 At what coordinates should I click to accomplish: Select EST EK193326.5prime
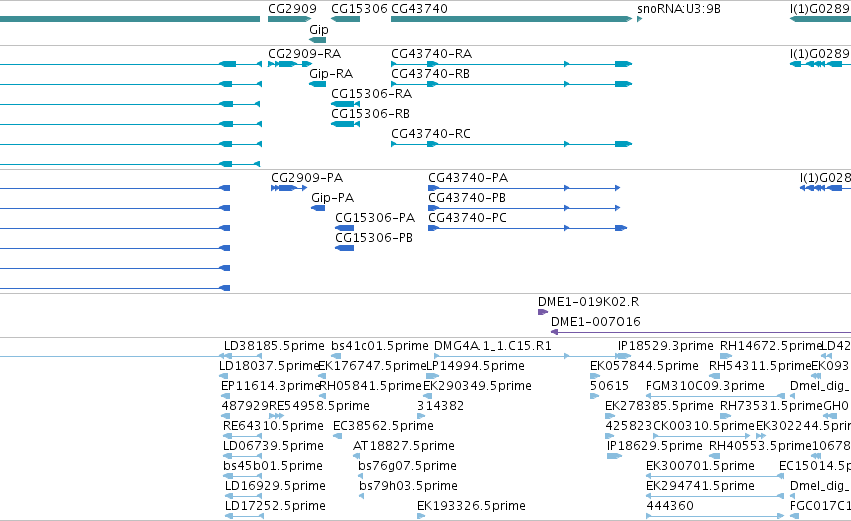coord(471,506)
